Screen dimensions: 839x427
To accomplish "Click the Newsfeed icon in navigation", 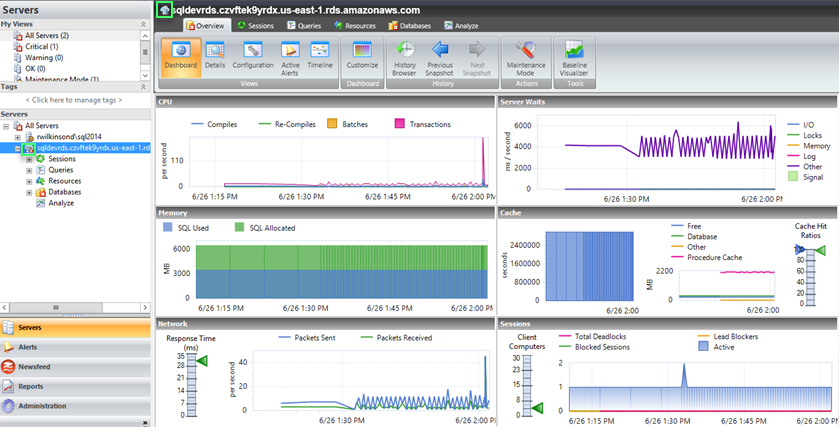I will click(x=8, y=367).
